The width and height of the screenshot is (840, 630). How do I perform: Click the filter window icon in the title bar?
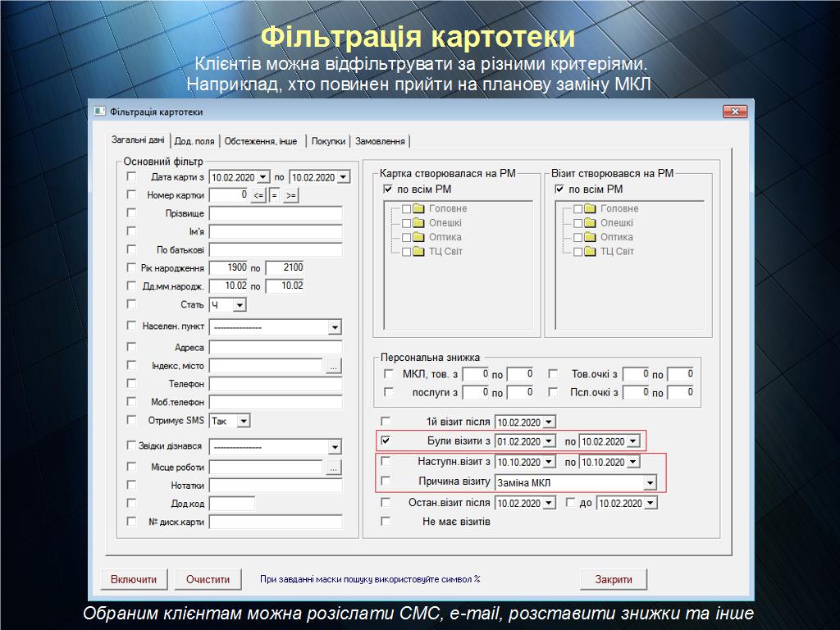coord(100,112)
